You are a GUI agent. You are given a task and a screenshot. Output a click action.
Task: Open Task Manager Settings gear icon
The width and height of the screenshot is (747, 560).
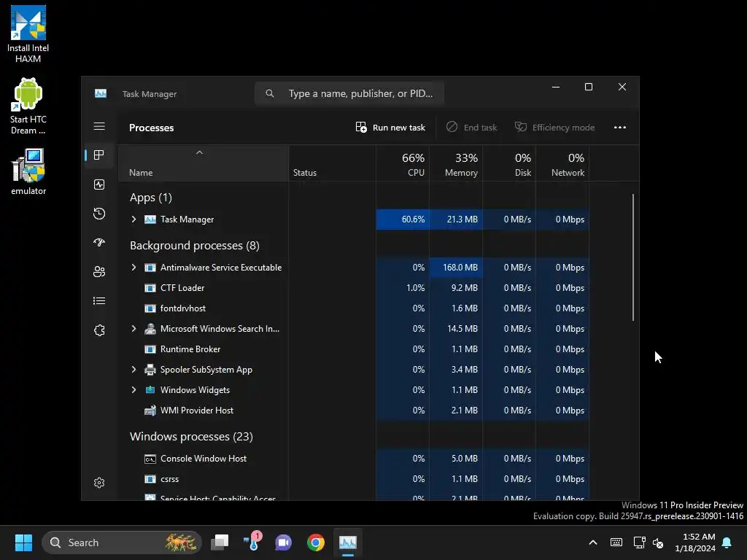[x=99, y=483]
